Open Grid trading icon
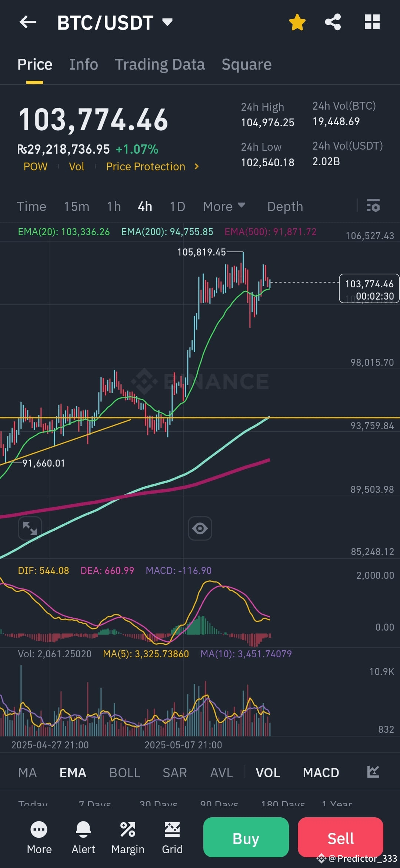Image resolution: width=400 pixels, height=868 pixels. [172, 838]
